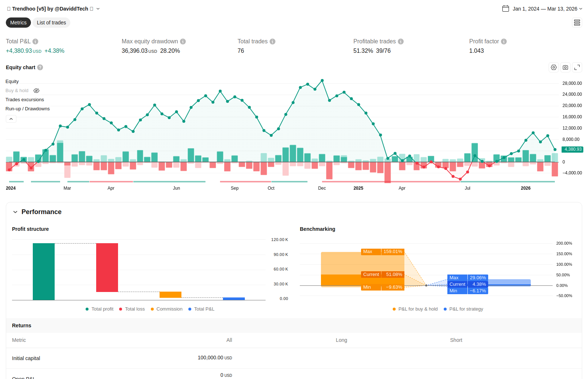The image size is (588, 379).
Task: Open the Equity chart help question mark
Action: (x=40, y=67)
